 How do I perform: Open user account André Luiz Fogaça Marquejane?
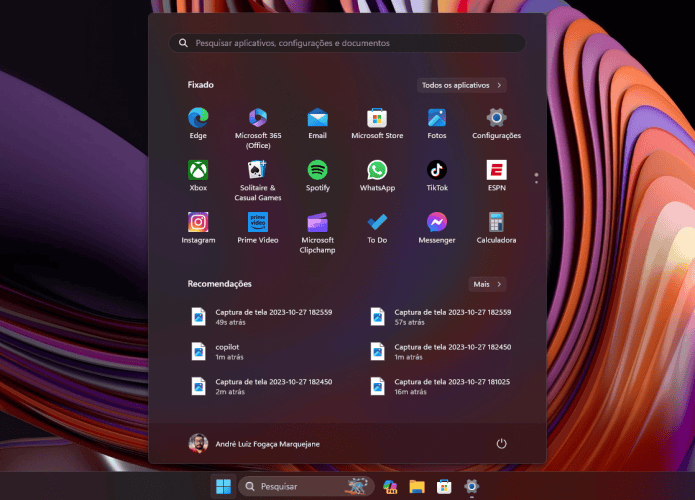(x=254, y=444)
